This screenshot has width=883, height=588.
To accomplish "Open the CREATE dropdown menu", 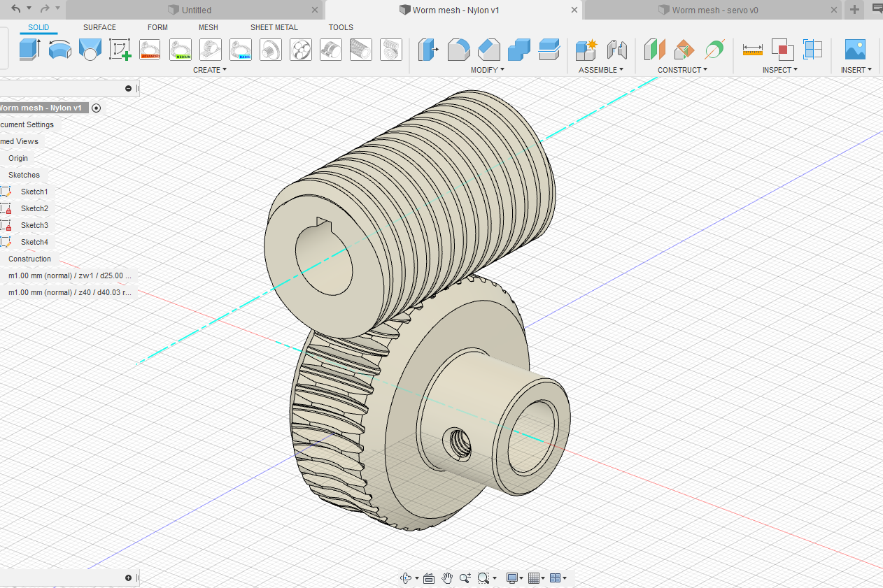I will coord(210,70).
